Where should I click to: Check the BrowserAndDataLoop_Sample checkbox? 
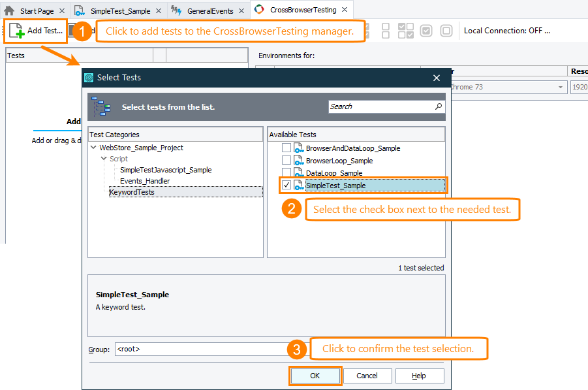point(286,148)
